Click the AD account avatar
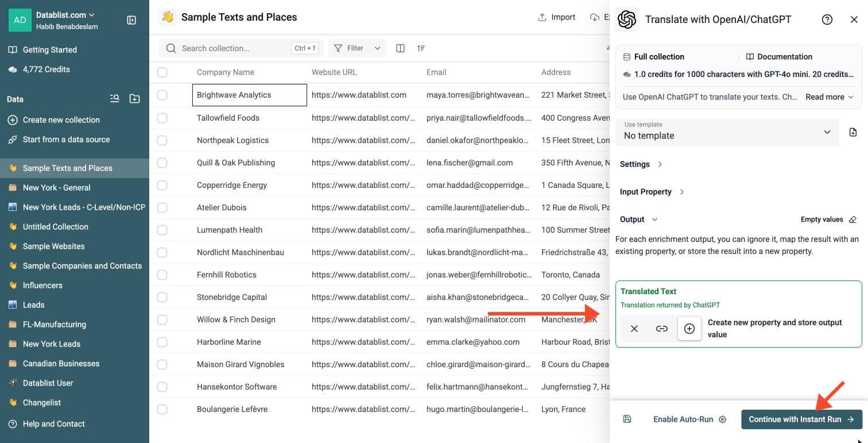Viewport: 868px width, 443px height. [x=20, y=20]
